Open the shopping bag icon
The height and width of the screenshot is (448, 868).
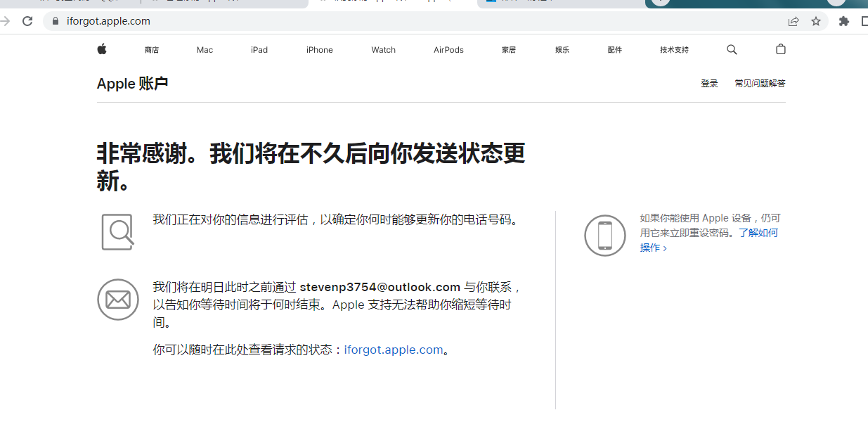click(780, 49)
